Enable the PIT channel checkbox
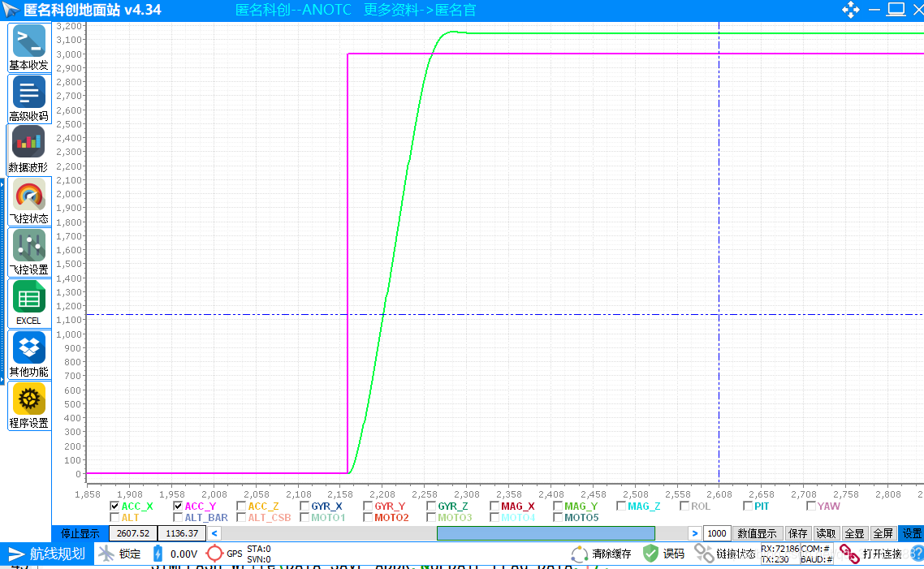Screen dimensions: 924x569 [748, 506]
